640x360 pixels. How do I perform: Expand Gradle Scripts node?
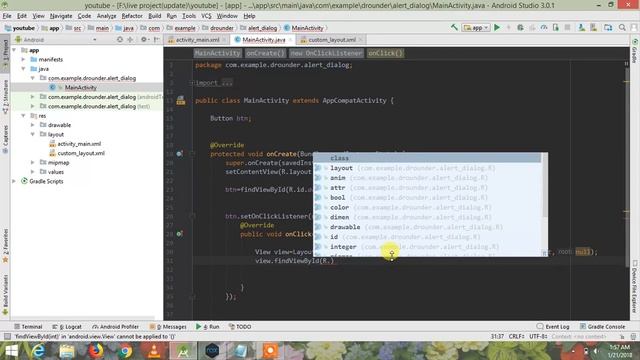point(14,181)
